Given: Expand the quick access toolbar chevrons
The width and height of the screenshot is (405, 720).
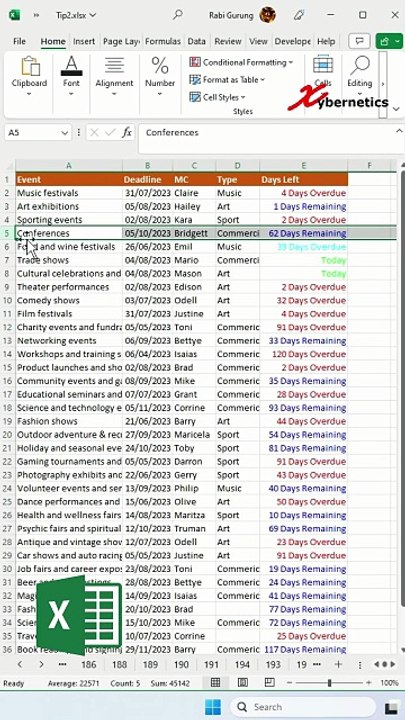Looking at the screenshot, I should [x=36, y=15].
